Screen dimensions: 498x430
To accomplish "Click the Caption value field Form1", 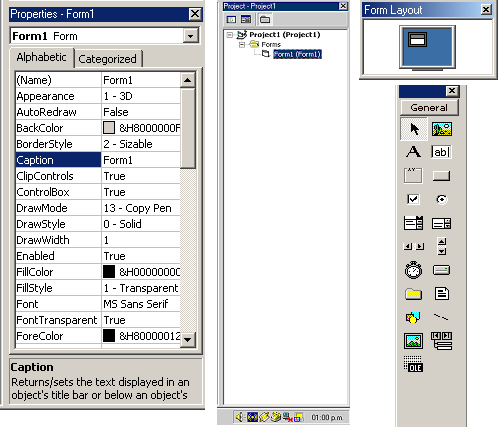I will click(141, 160).
